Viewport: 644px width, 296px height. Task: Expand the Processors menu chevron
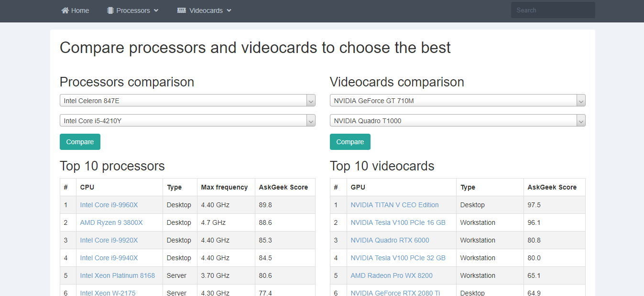click(156, 11)
